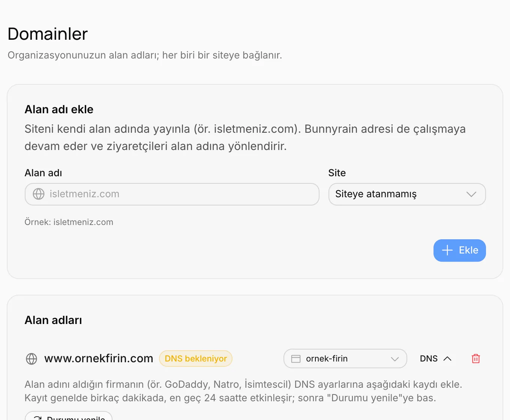The height and width of the screenshot is (420, 510).
Task: Click the Örnek: isletmeniz.com hint text
Action: pyautogui.click(x=69, y=222)
